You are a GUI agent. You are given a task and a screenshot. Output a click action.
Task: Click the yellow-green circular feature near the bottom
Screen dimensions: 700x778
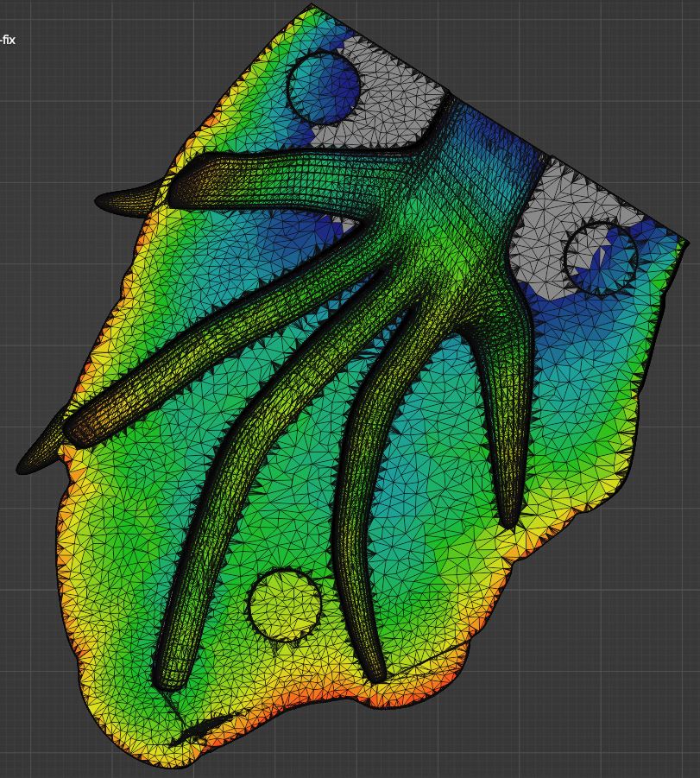284,605
